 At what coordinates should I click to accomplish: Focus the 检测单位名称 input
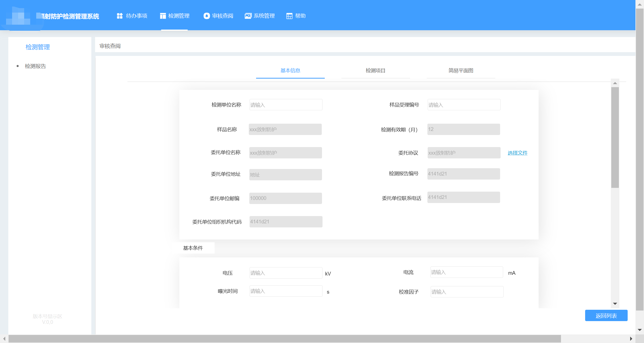coord(286,105)
